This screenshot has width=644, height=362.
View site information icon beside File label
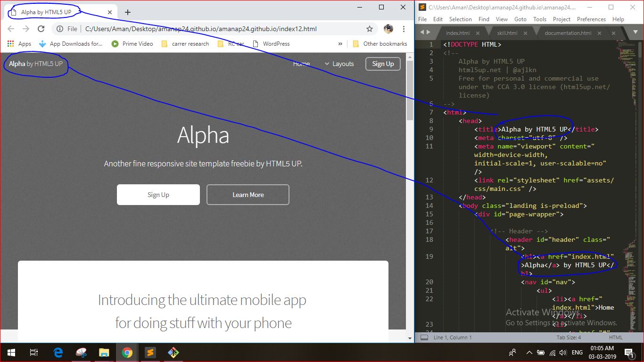(60, 29)
